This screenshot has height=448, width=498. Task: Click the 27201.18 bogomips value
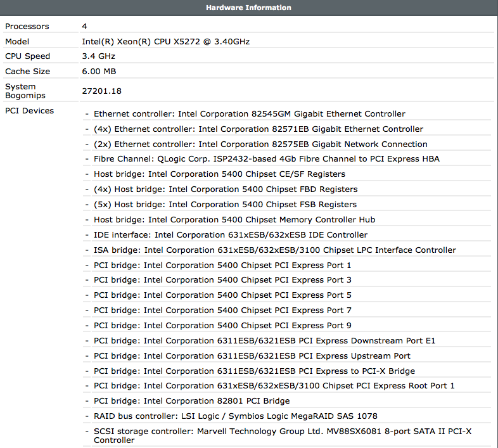pyautogui.click(x=101, y=91)
